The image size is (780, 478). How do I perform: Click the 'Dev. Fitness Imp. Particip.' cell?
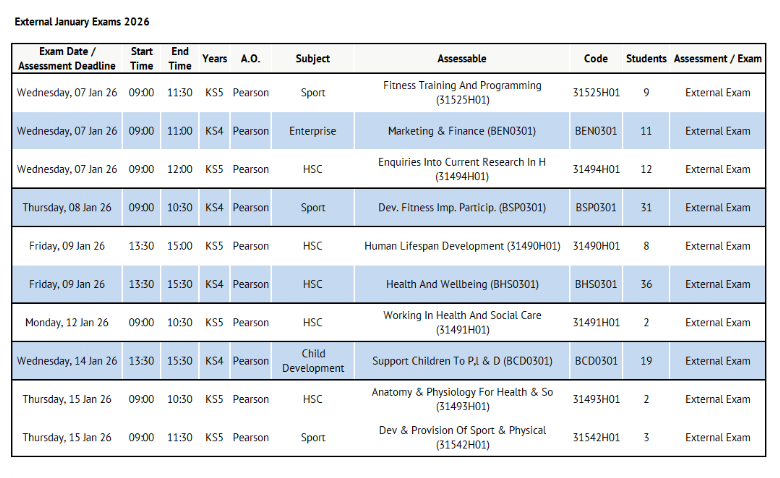[462, 208]
